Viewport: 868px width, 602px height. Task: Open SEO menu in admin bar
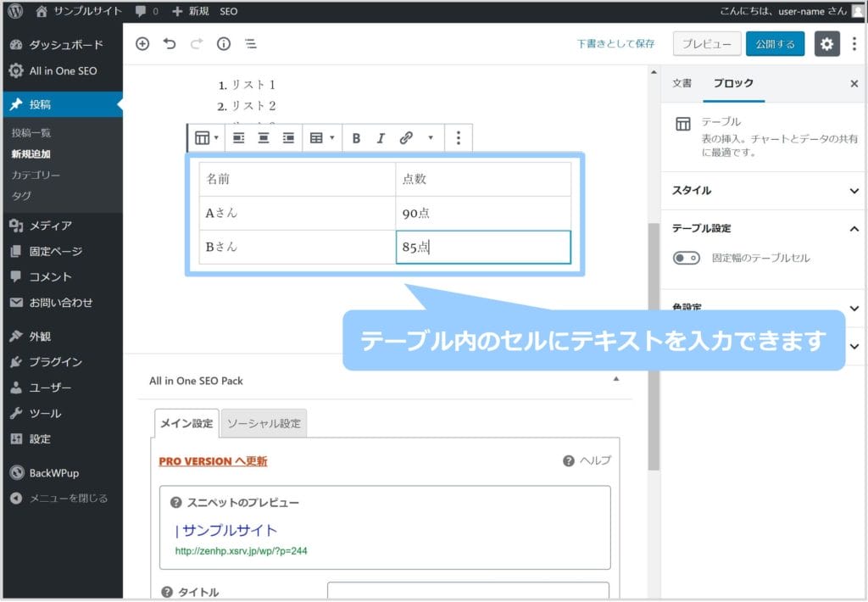coord(229,11)
